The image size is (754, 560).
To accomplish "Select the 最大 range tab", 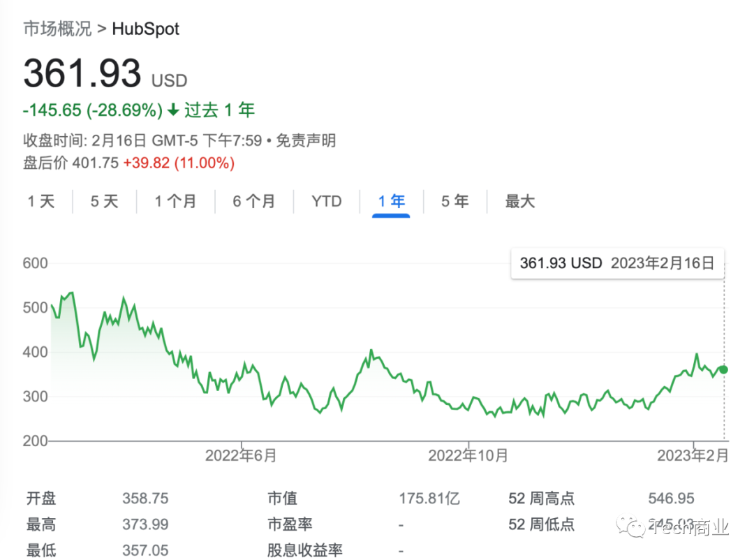I will click(x=520, y=201).
